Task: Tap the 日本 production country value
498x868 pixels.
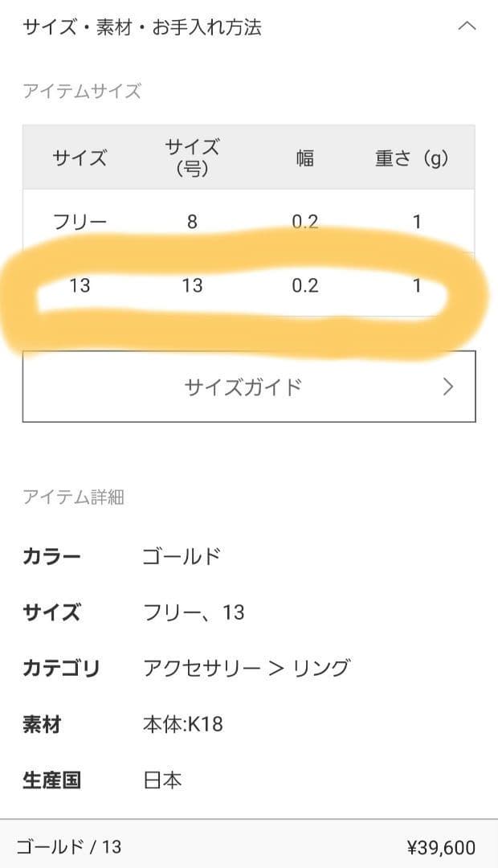Action: 162,780
